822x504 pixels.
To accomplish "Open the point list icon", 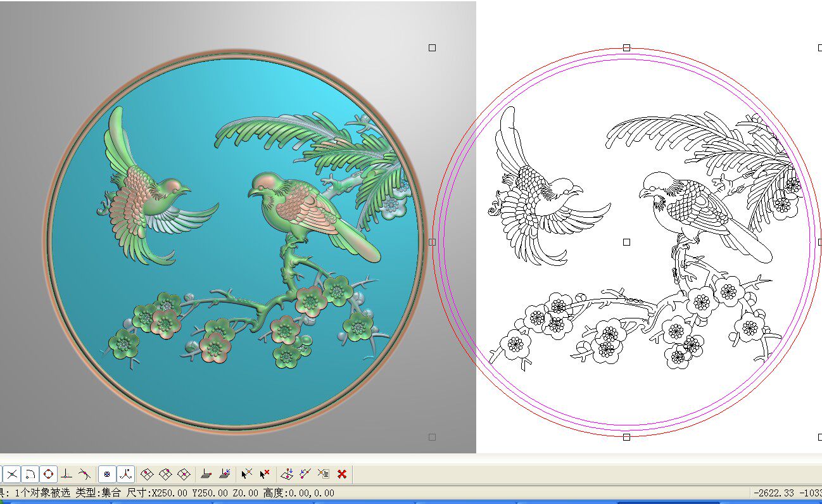I will point(324,474).
